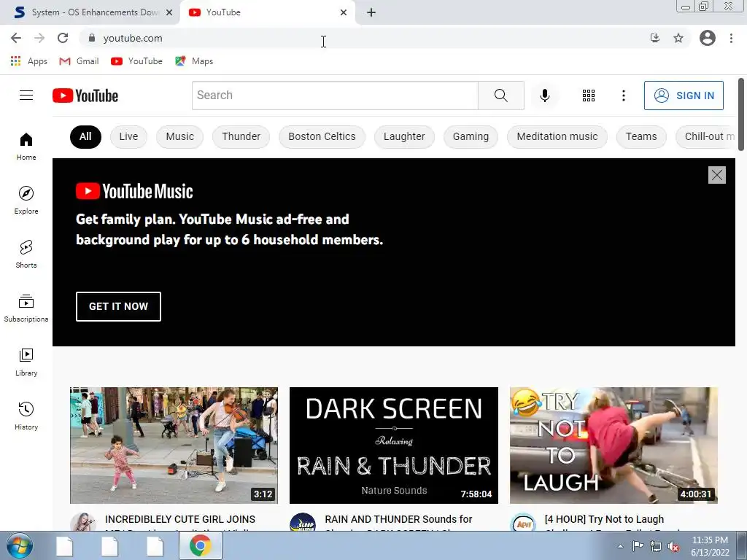Open the Try Not To Laugh thumbnail
Screen dimensions: 747x560
(x=614, y=446)
